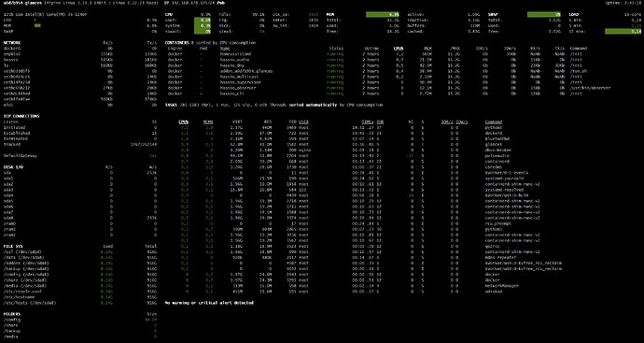This screenshot has width=644, height=343.
Task: Click the hassio_dns container name
Action: [x=232, y=65]
